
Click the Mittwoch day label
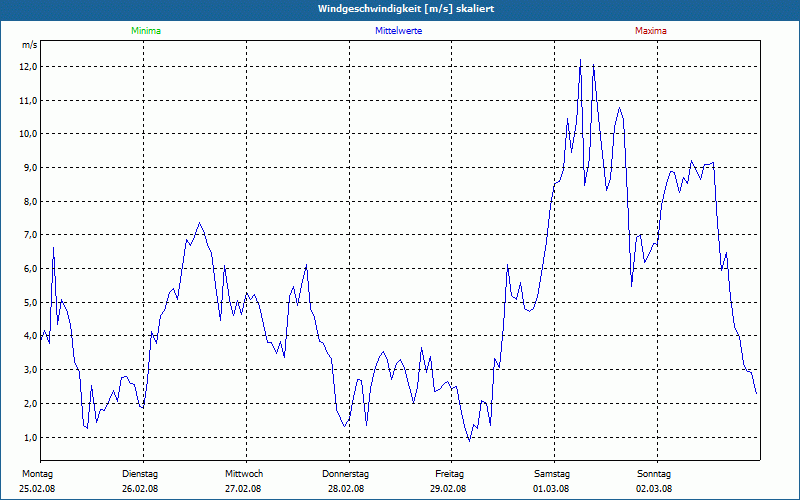point(244,474)
